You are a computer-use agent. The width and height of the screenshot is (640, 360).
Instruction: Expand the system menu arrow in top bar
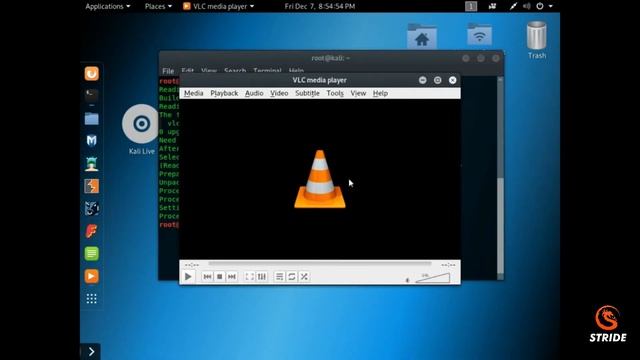[551, 6]
